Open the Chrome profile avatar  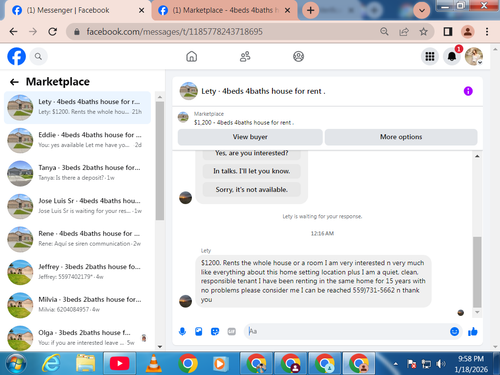[468, 32]
